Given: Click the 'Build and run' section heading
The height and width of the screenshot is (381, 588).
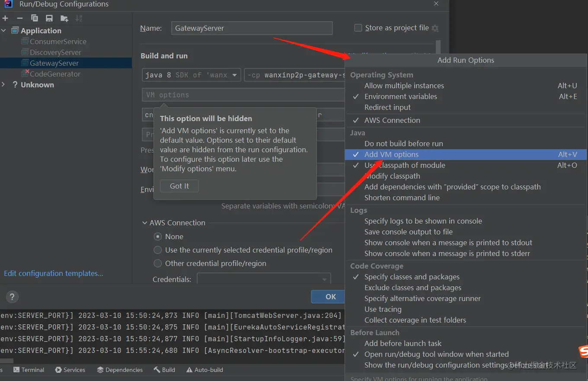Looking at the screenshot, I should [x=164, y=56].
